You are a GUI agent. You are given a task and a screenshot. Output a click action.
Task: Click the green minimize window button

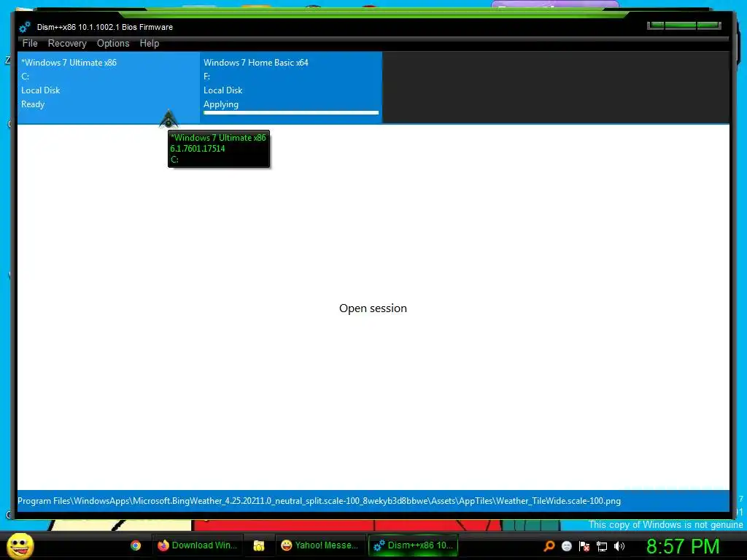click(x=656, y=26)
